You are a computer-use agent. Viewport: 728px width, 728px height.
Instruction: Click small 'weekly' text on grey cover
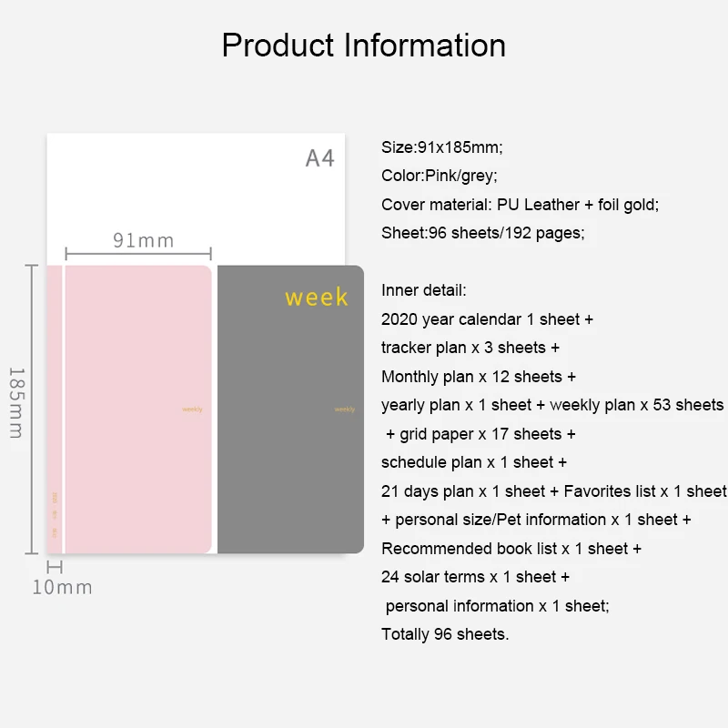345,409
